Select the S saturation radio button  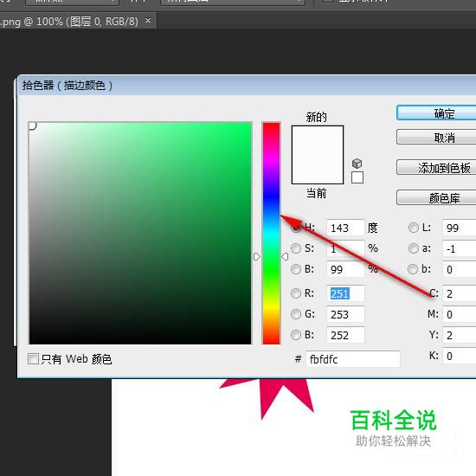click(x=296, y=248)
